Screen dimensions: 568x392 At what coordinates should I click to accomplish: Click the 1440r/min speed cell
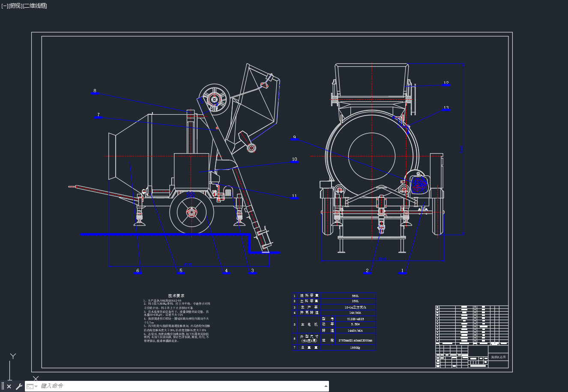coord(355,330)
